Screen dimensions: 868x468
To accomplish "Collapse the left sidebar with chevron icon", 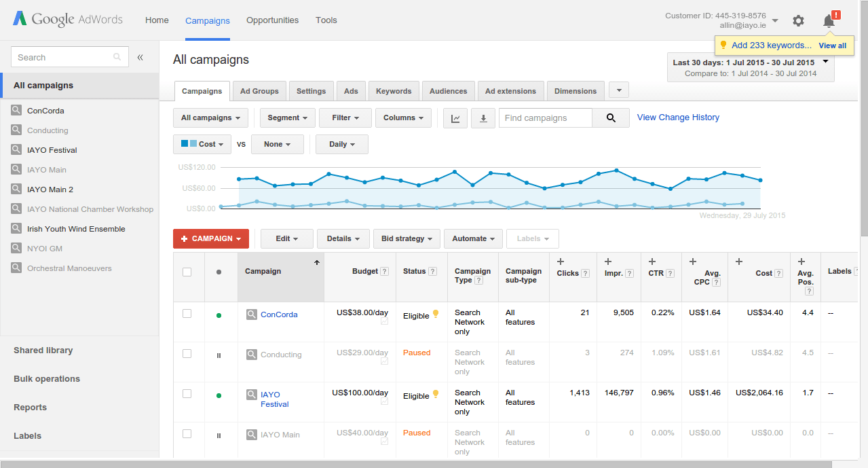I will (140, 58).
